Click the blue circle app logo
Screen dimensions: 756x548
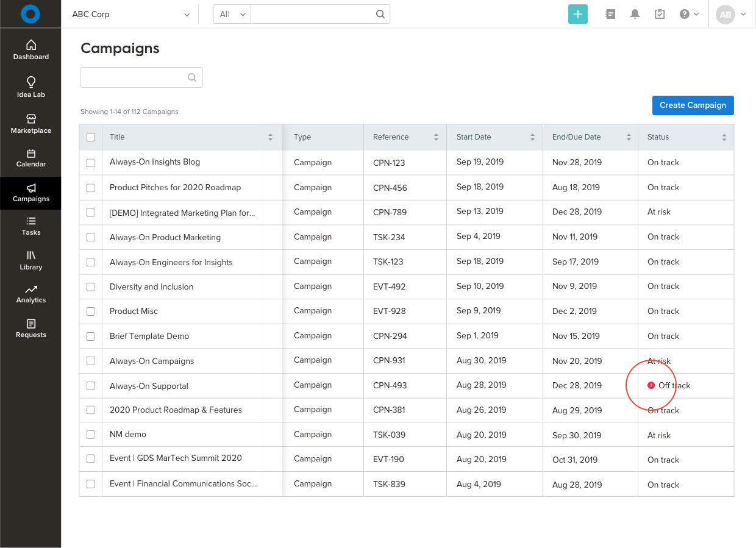(x=30, y=14)
